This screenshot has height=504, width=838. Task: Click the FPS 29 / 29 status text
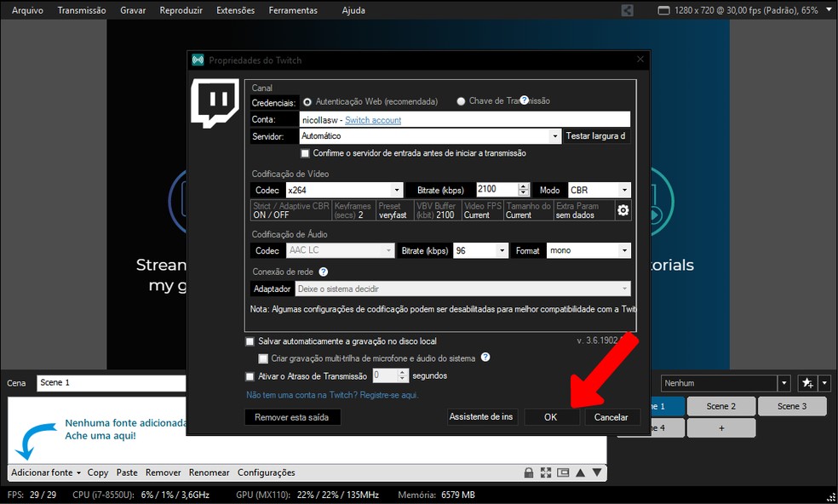coord(32,495)
